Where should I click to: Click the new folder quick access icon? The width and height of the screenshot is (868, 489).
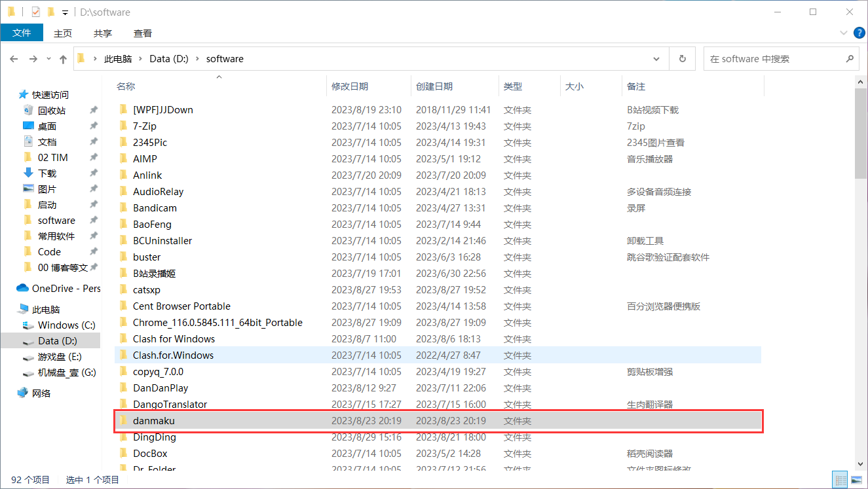coord(51,12)
